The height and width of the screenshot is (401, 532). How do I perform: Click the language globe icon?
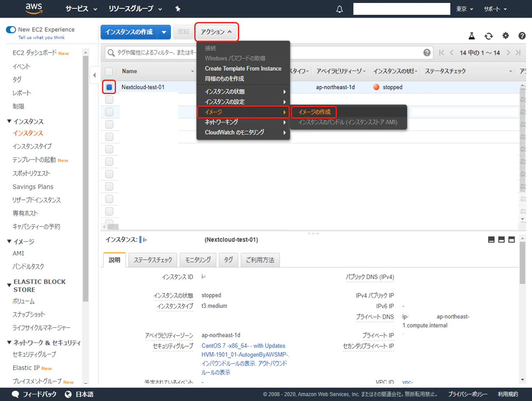point(68,394)
